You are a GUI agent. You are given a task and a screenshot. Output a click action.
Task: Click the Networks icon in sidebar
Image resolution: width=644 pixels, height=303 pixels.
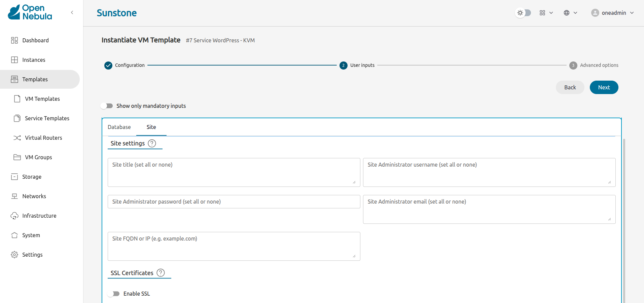pyautogui.click(x=14, y=196)
